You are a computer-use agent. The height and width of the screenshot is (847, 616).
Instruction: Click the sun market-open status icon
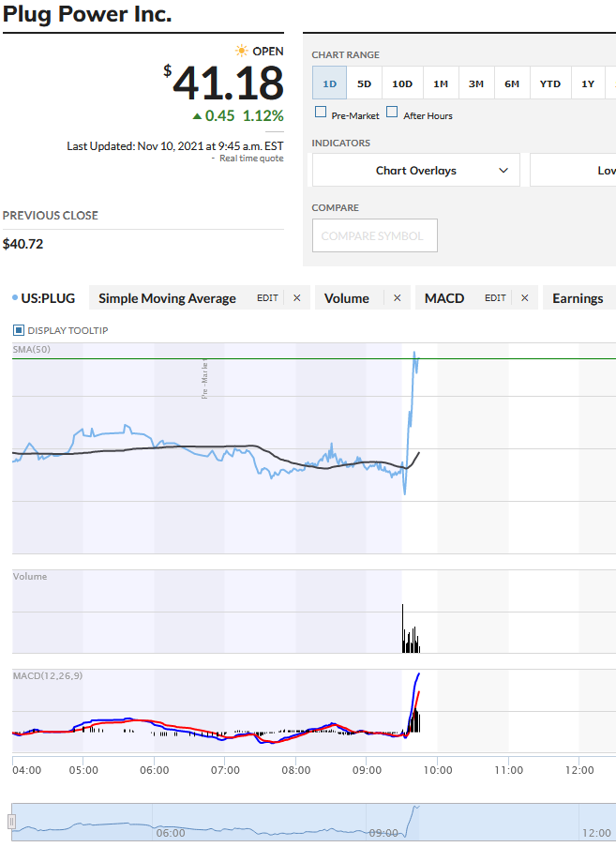point(241,51)
